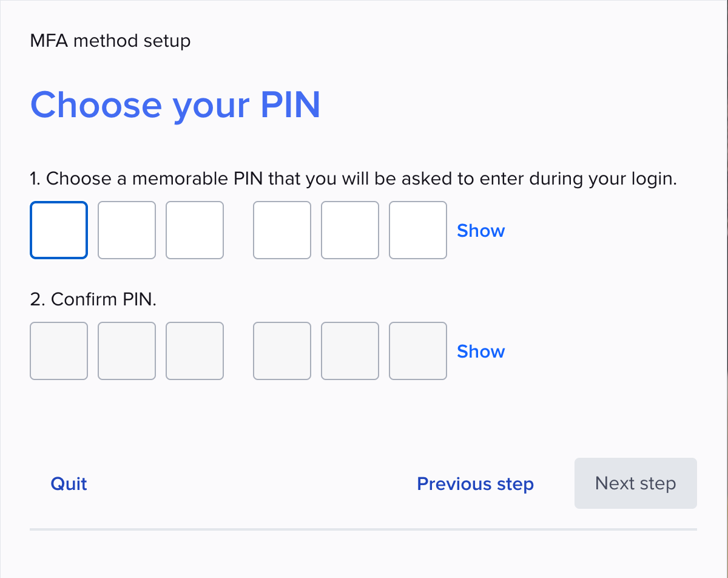The height and width of the screenshot is (578, 728).
Task: Select the second Confirm PIN digit box
Action: (127, 351)
